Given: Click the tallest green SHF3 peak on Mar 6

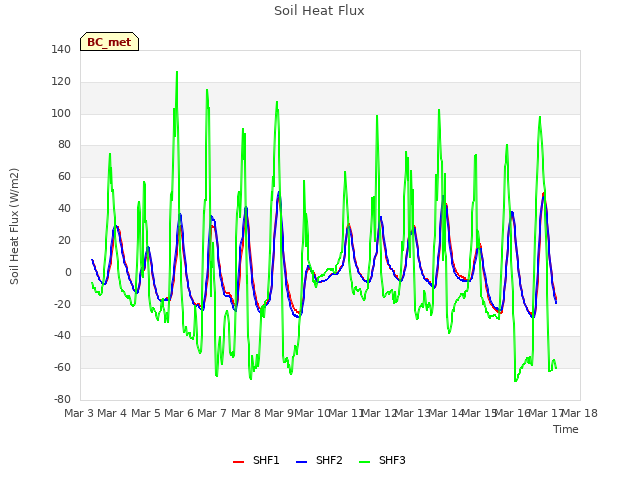Looking at the screenshot, I should [x=177, y=72].
